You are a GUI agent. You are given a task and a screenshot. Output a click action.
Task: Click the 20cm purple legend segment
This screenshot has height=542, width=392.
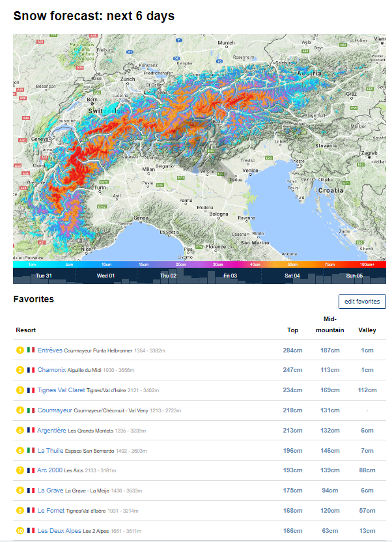click(181, 265)
